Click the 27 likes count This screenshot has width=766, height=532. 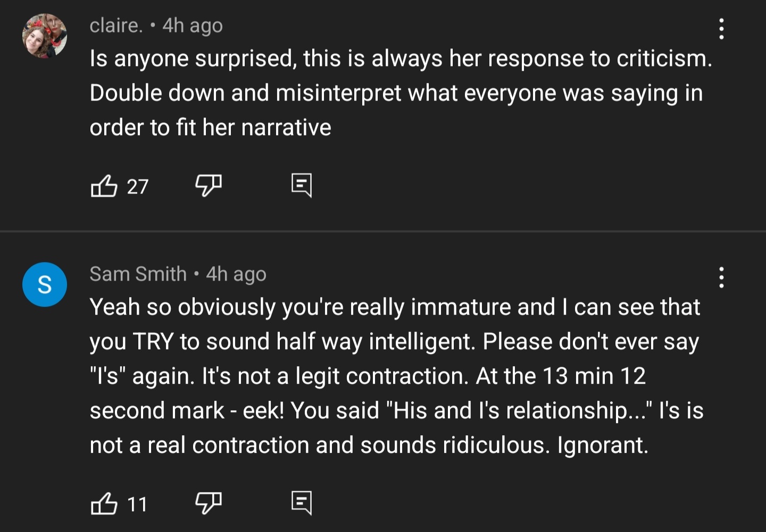click(x=137, y=187)
